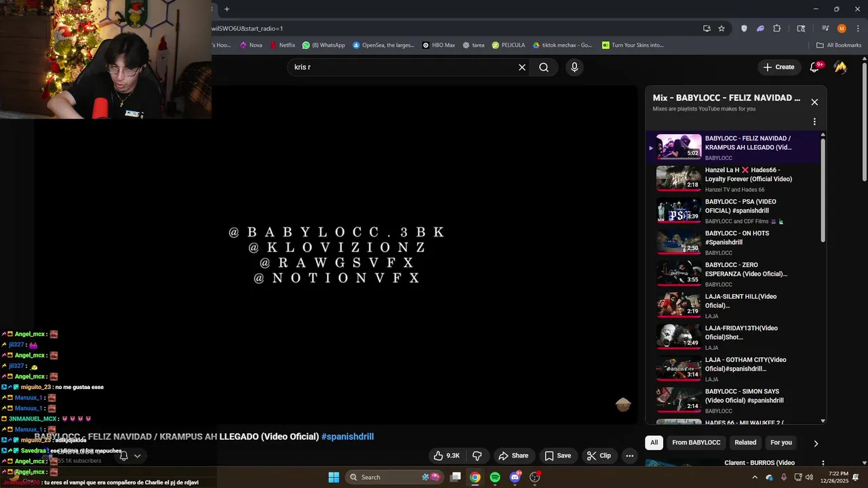Select the For you filter chip
Viewport: 868px width, 488px height.
tap(781, 443)
